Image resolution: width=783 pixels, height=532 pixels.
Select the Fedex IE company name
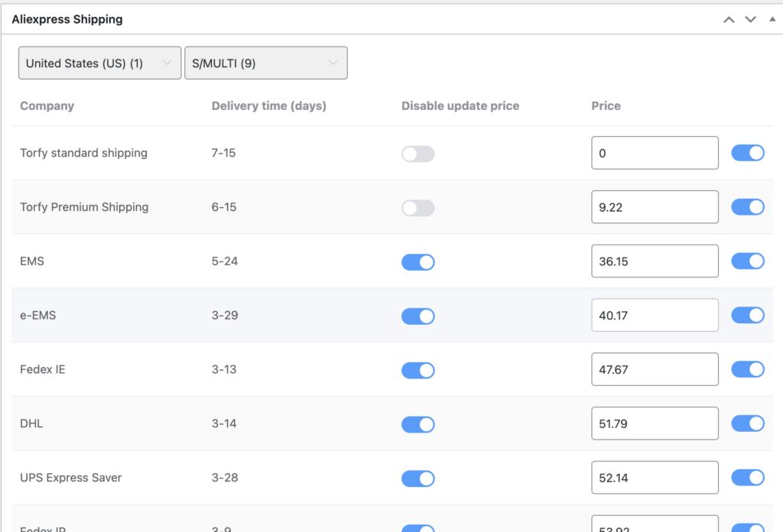click(x=43, y=369)
